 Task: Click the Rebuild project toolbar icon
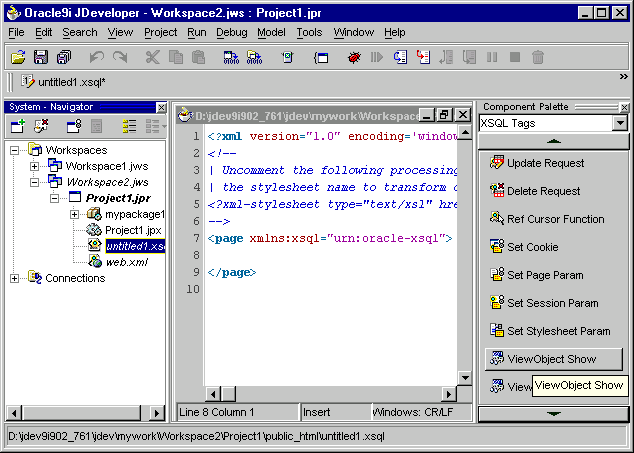[255, 57]
